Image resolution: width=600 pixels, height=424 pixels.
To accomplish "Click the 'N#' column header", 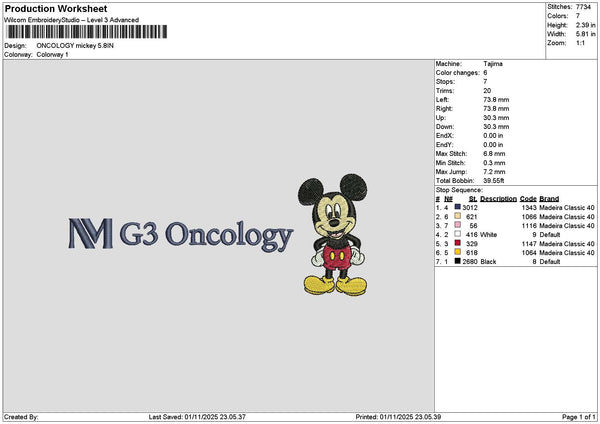I will 448,199.
